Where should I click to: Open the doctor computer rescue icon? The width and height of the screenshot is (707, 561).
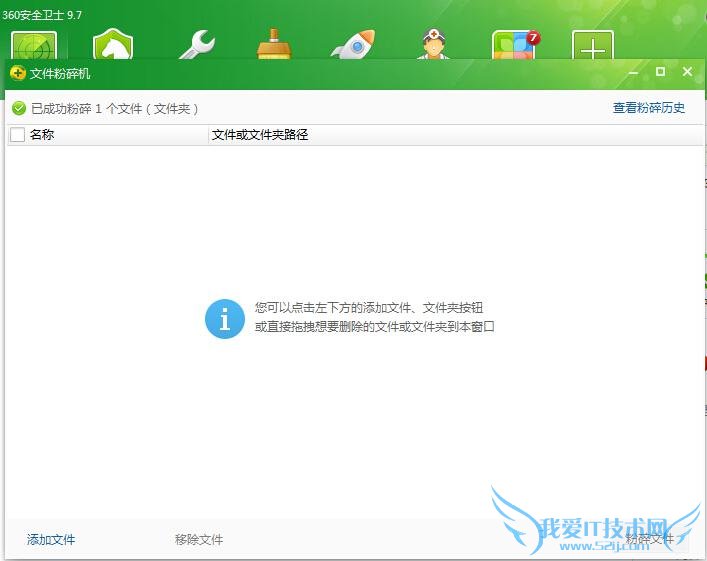click(x=432, y=46)
